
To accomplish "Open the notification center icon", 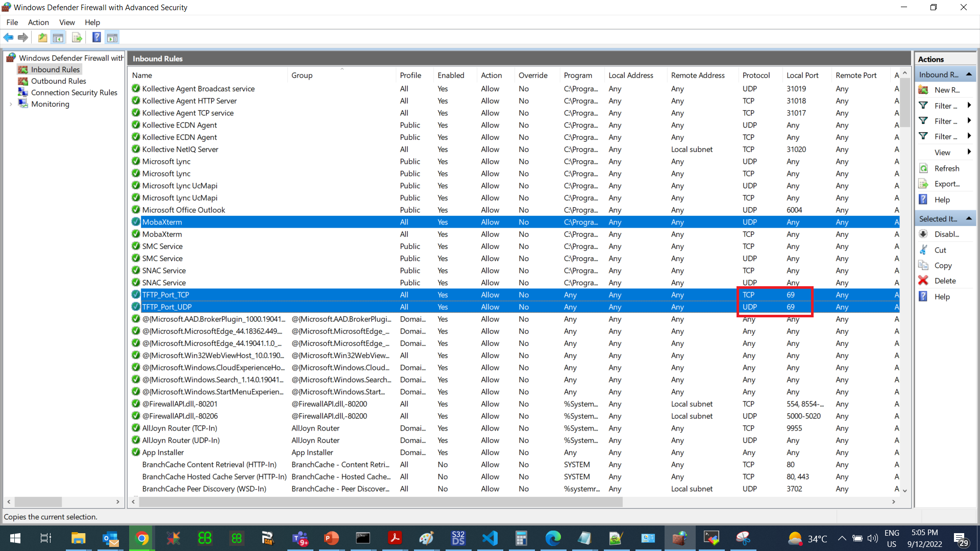I will point(961,539).
